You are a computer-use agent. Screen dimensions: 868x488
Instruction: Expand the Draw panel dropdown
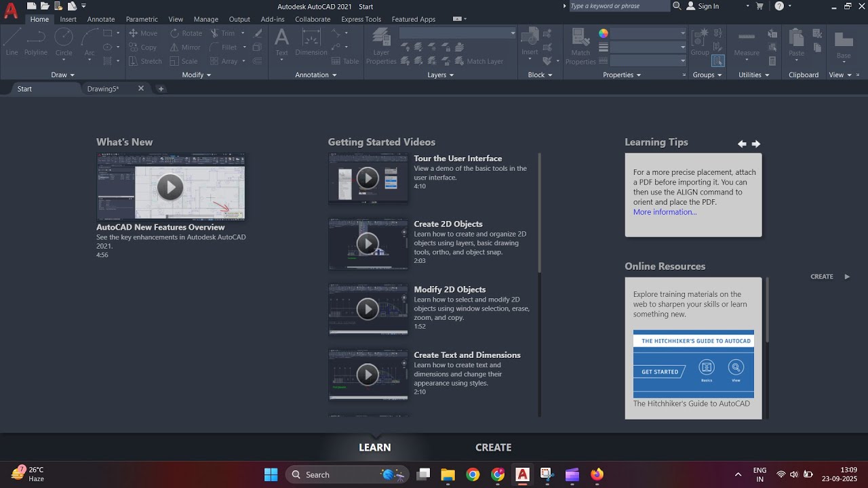coord(62,75)
